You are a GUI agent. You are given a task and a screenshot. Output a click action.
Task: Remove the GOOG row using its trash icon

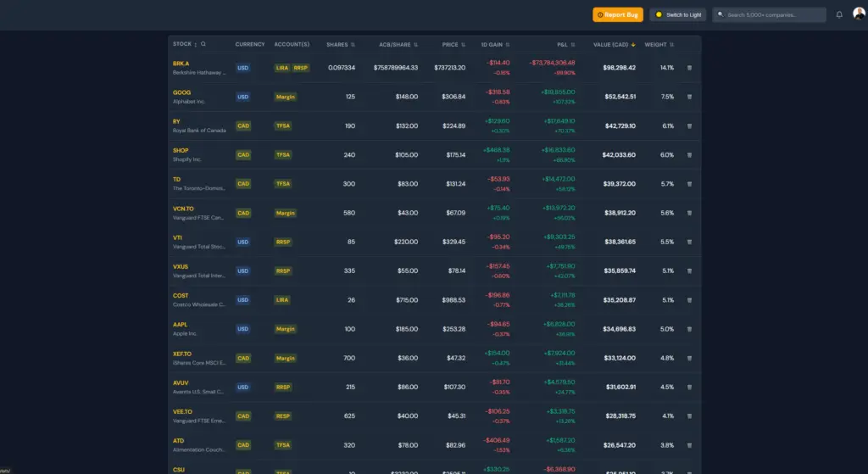(689, 97)
